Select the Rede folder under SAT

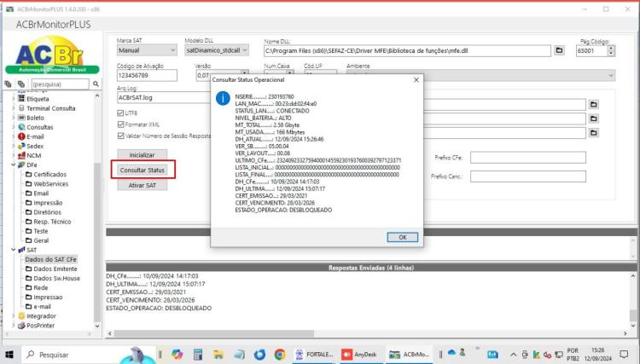pyautogui.click(x=40, y=287)
